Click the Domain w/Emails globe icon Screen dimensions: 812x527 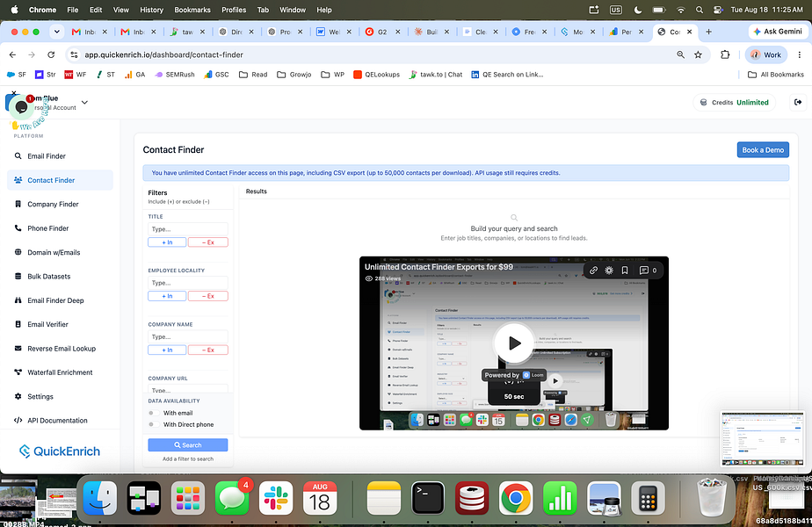point(18,252)
